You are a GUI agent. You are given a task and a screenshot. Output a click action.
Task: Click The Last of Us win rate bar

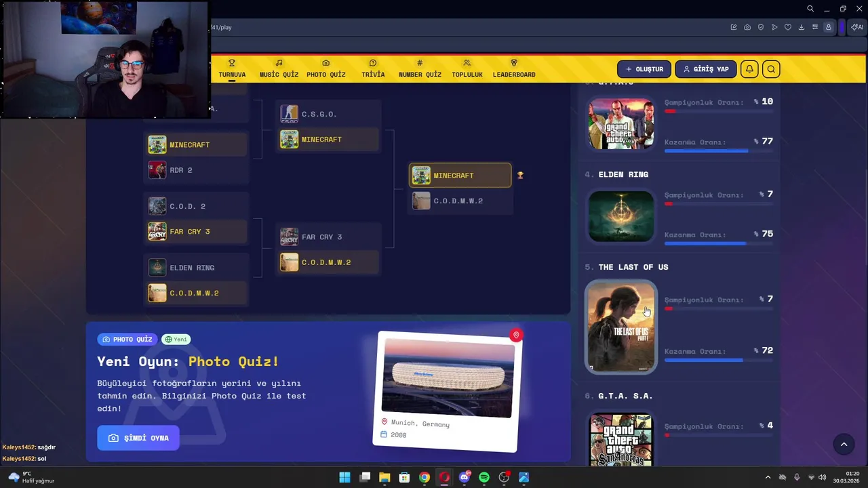(x=719, y=360)
